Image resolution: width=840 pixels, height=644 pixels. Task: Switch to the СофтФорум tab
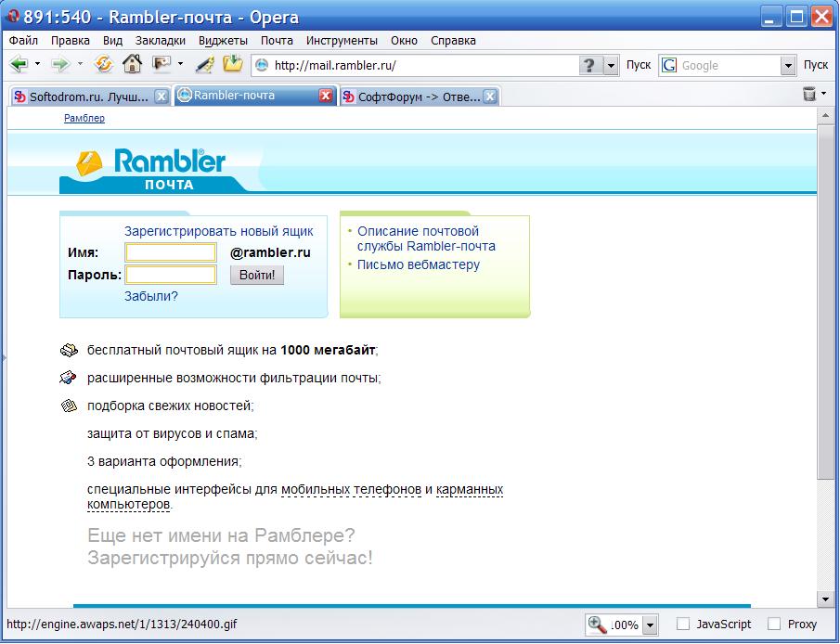pos(419,97)
